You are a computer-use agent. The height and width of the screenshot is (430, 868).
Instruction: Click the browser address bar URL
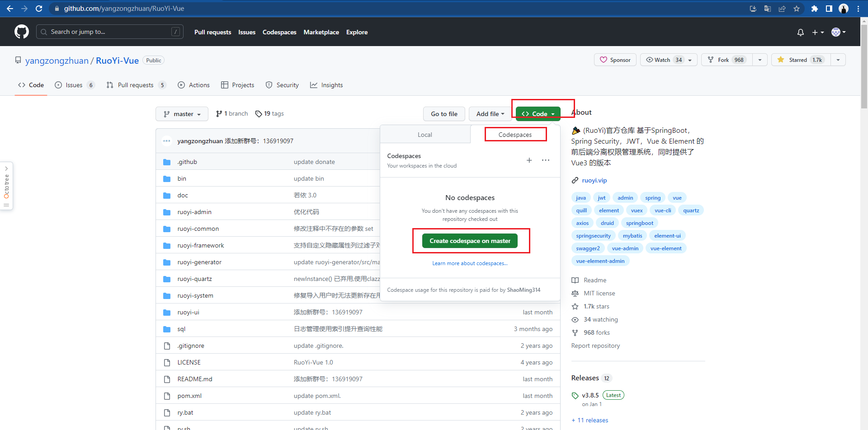[124, 9]
